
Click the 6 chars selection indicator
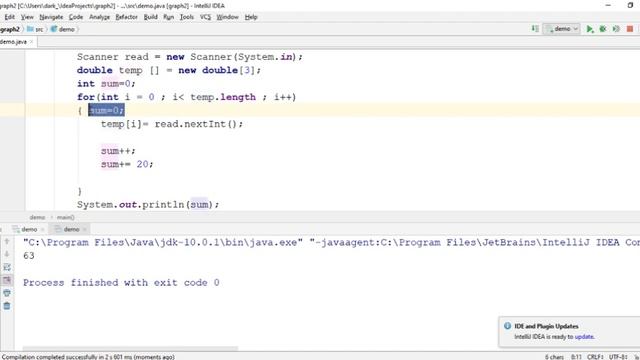click(554, 357)
